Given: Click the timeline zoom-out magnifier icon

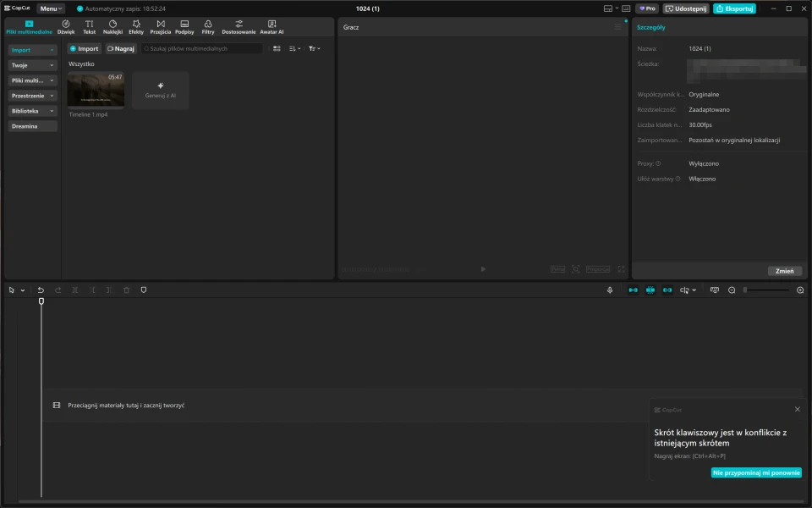Looking at the screenshot, I should [732, 290].
